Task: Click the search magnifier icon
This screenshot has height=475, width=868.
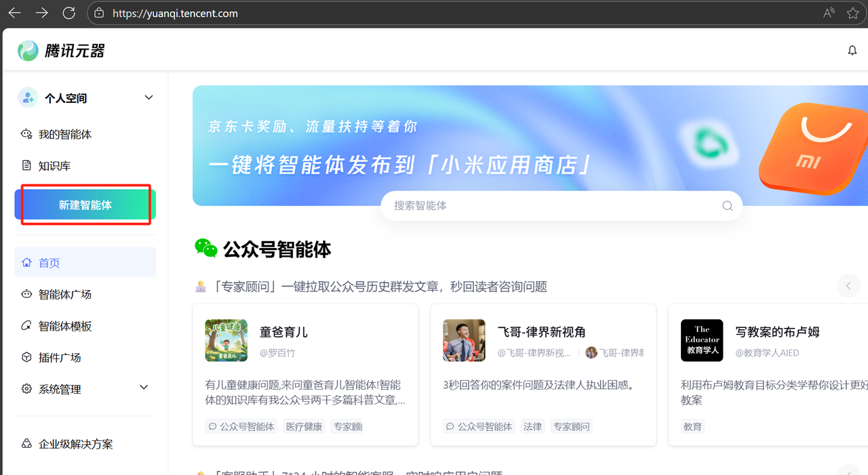Action: coord(728,206)
